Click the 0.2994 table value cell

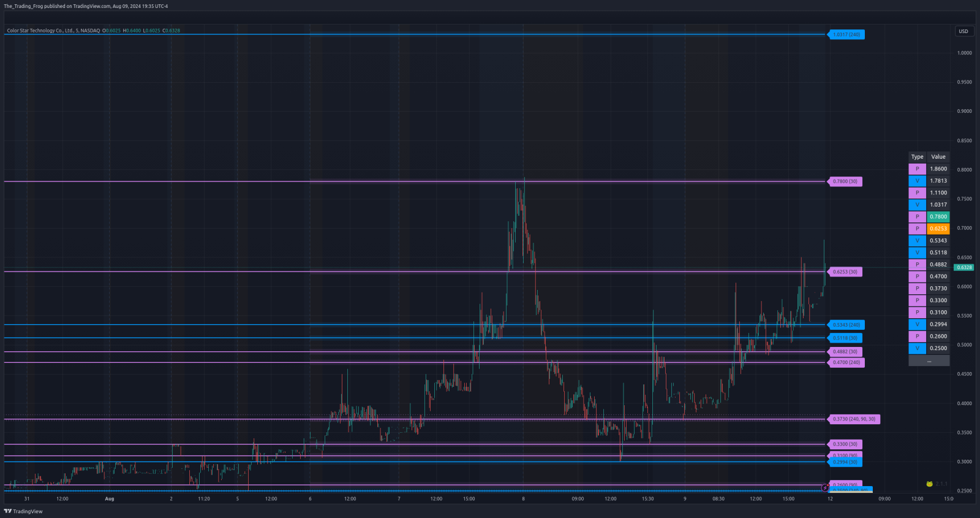[x=938, y=324]
